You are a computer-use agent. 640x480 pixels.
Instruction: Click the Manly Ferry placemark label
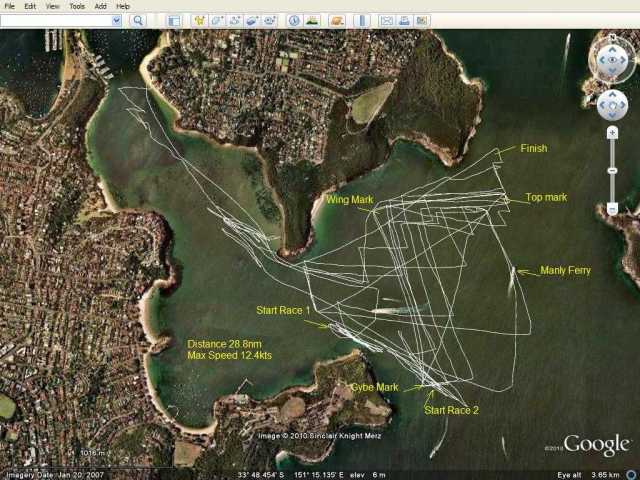click(565, 270)
